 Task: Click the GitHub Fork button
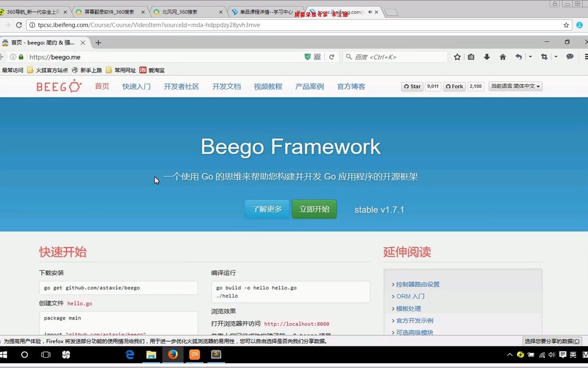[454, 86]
